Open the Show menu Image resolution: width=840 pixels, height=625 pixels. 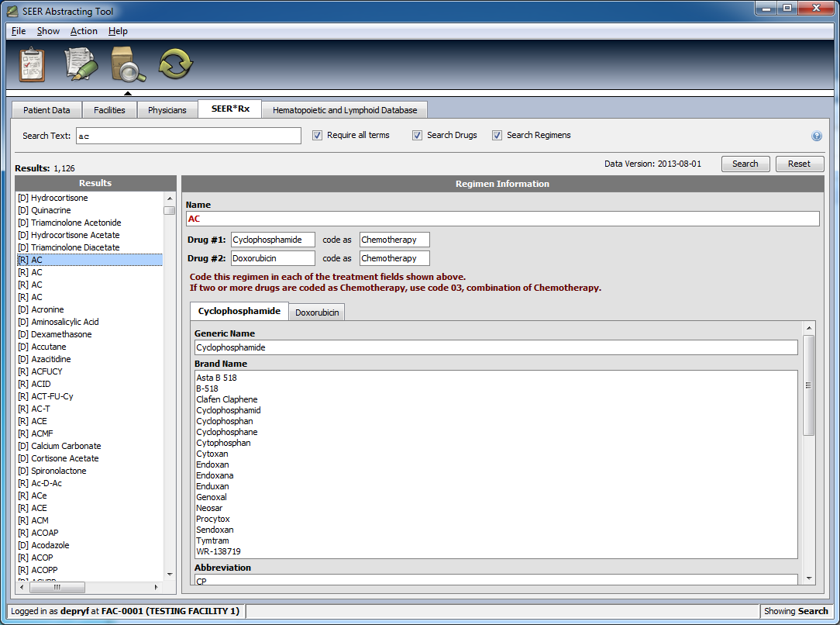tap(48, 31)
